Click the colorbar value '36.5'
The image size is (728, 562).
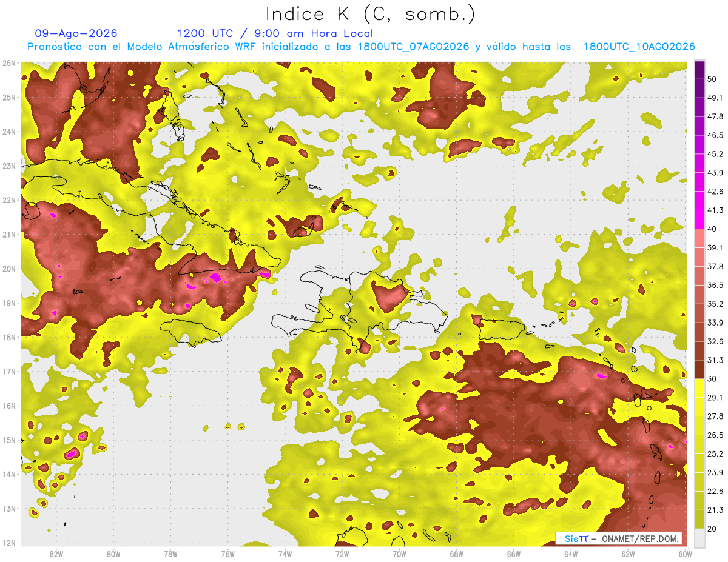coord(715,285)
